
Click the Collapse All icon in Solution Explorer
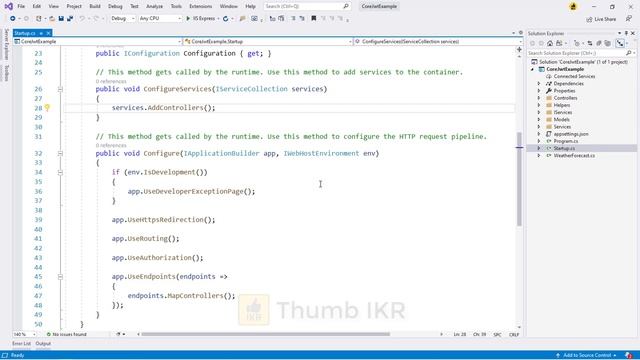click(x=599, y=43)
